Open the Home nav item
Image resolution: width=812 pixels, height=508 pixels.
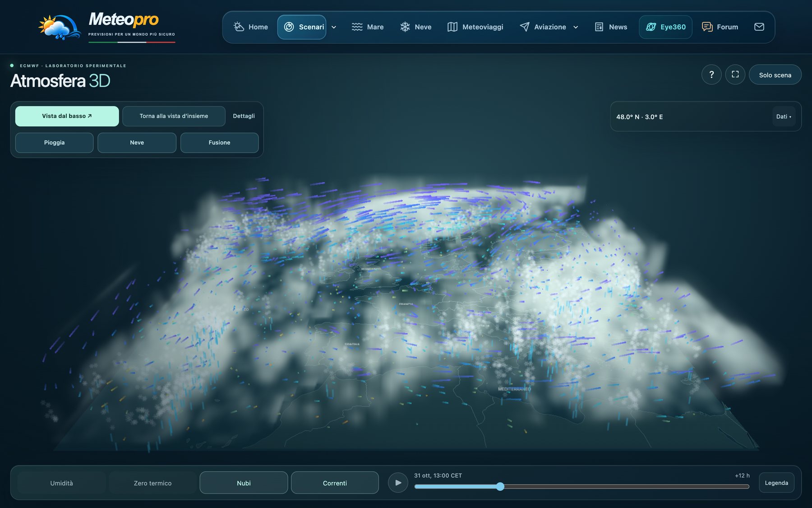point(250,27)
